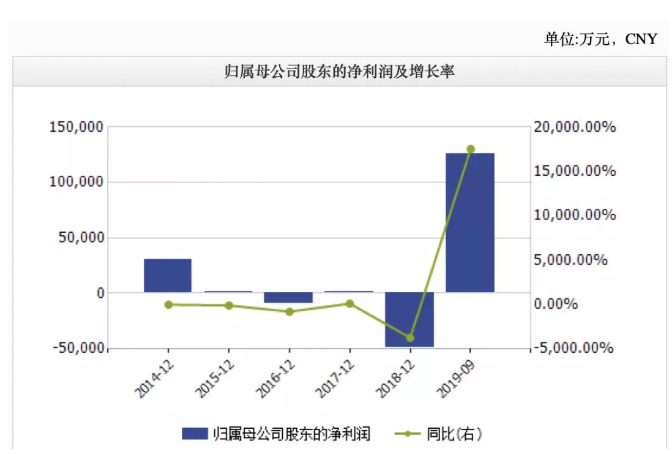
Task: Click the chart title 归属母公司股东的净利润及增长率
Action: click(x=339, y=71)
